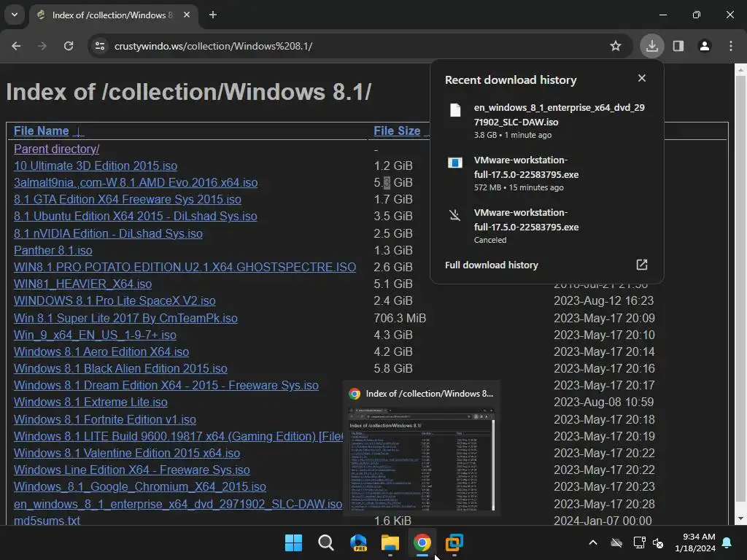Download Windows 8.1 Dream Edition X64 iso

point(166,385)
